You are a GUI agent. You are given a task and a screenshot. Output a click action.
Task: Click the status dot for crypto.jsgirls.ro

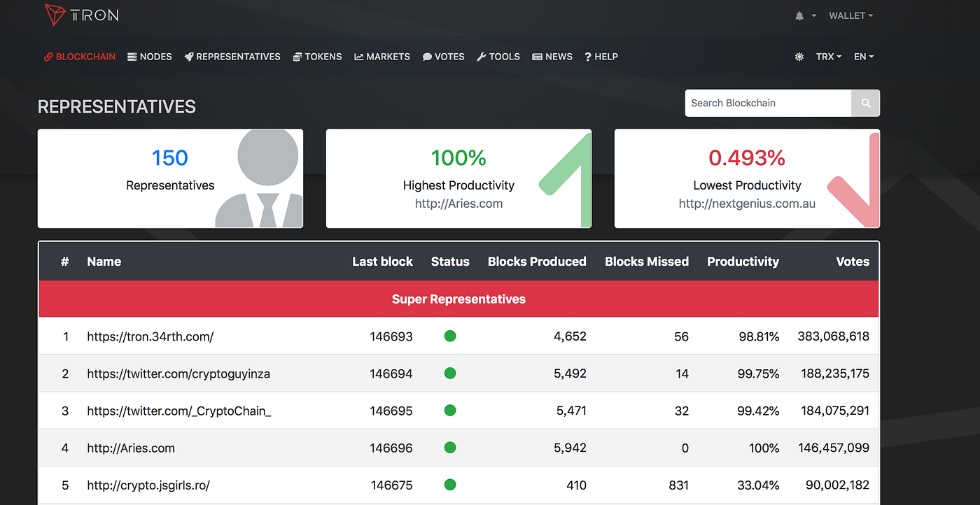pos(450,484)
